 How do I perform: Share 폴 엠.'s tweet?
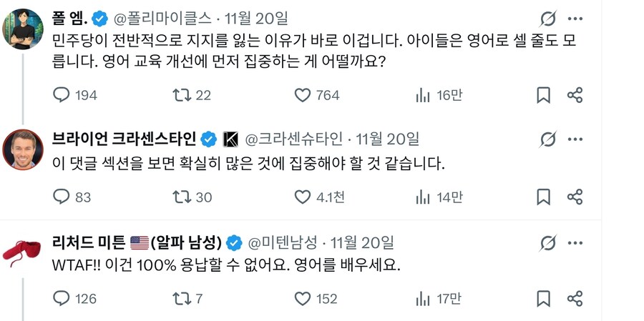(575, 95)
